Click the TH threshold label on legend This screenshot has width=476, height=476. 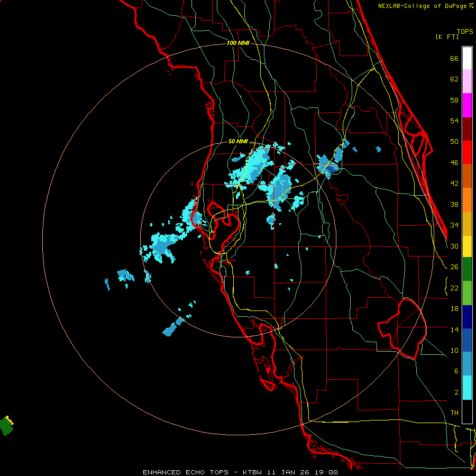click(454, 413)
